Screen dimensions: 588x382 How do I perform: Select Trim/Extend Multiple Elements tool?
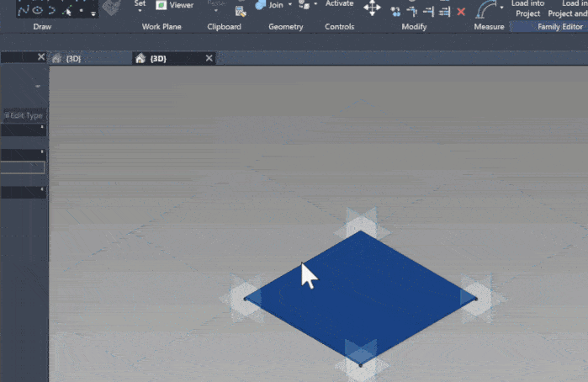click(444, 12)
